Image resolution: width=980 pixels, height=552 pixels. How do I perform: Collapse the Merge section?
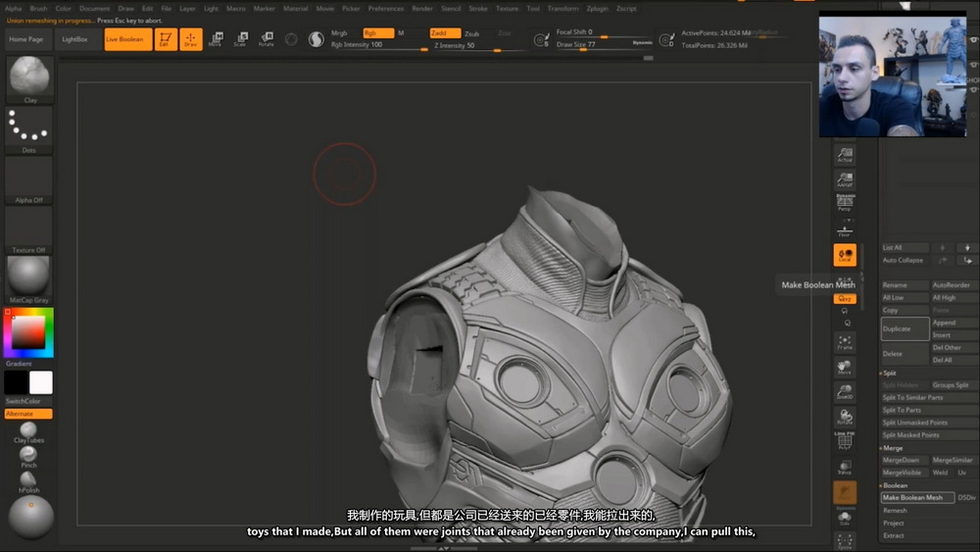(893, 448)
